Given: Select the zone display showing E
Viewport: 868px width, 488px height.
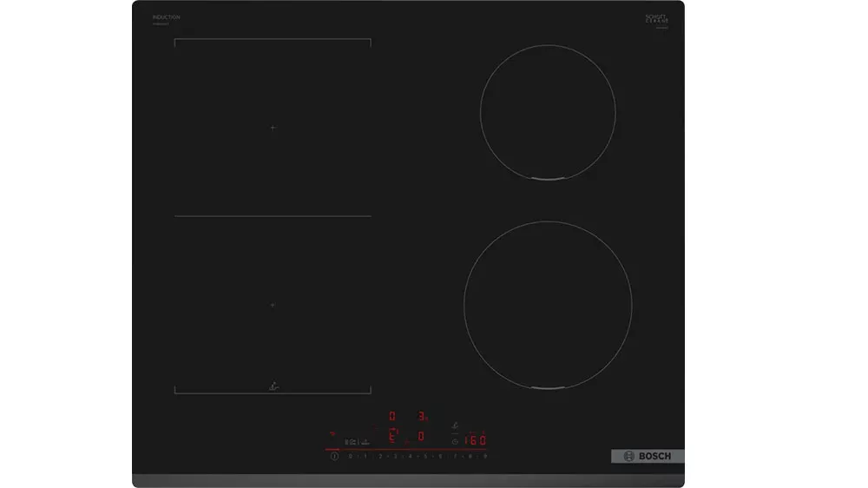Looking at the screenshot, I should (x=393, y=436).
